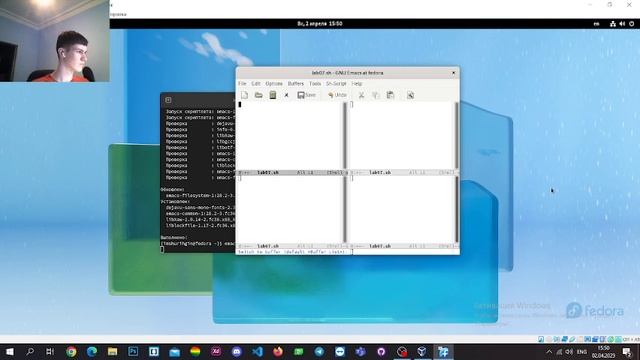Open the directory browser icon in Emacs toolbar
Viewport: 640px width, 360px height.
tap(273, 95)
